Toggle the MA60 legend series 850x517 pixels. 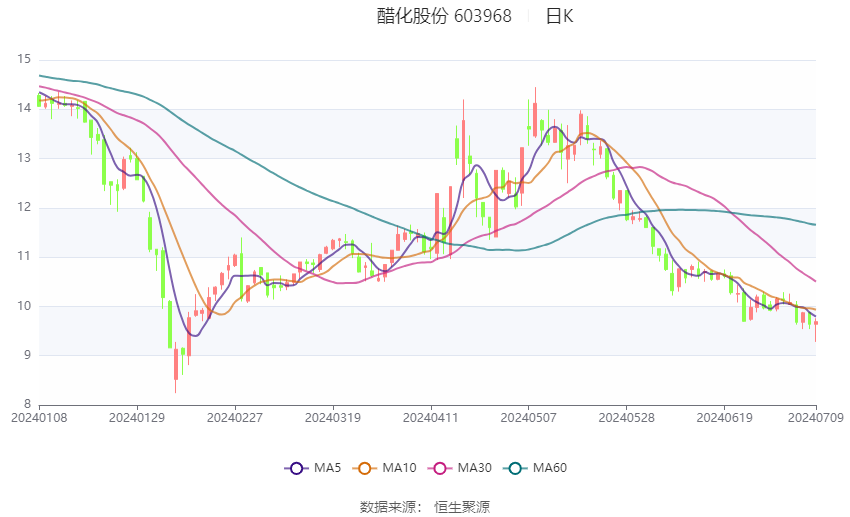point(535,468)
